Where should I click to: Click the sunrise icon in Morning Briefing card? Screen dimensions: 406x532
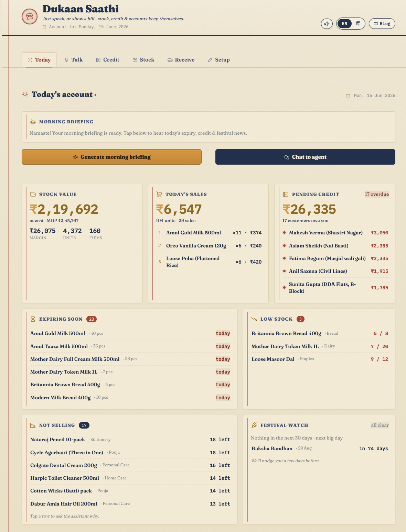33,122
